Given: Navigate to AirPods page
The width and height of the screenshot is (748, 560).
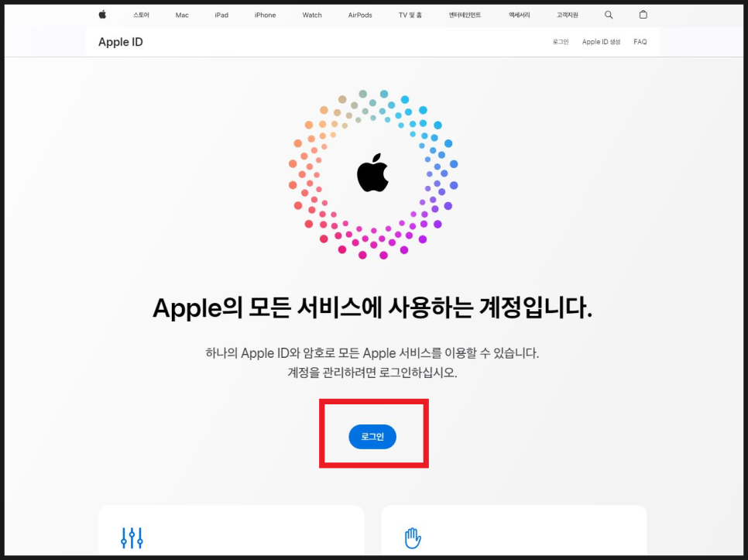Looking at the screenshot, I should coord(360,15).
